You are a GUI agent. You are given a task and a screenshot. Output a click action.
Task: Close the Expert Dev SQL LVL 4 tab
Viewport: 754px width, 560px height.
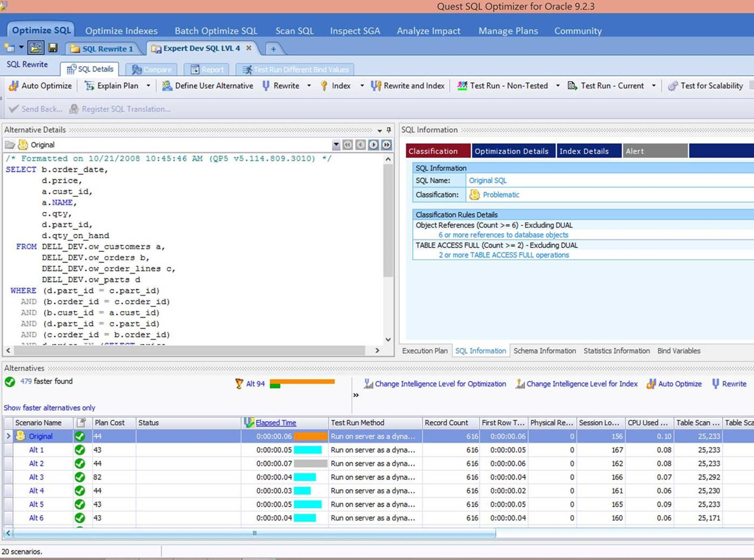pyautogui.click(x=249, y=48)
